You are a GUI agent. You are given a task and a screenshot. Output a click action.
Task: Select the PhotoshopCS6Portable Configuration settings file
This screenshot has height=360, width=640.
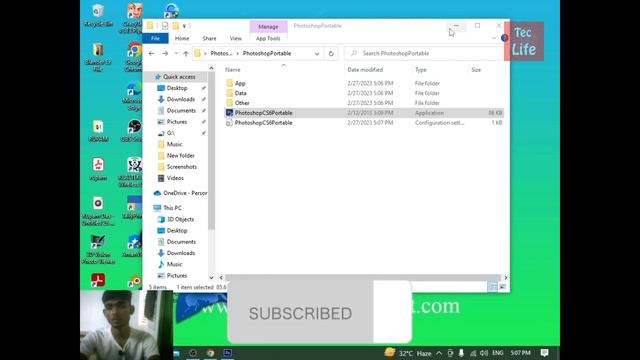tap(364, 122)
